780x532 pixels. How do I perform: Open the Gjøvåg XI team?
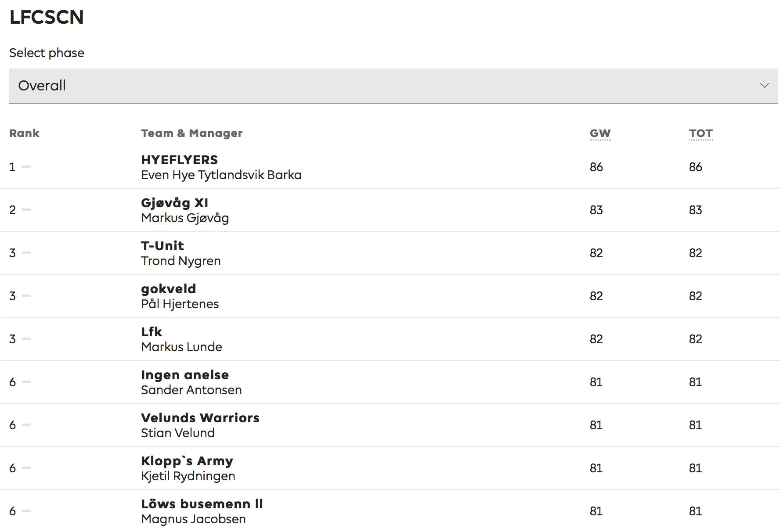[174, 203]
